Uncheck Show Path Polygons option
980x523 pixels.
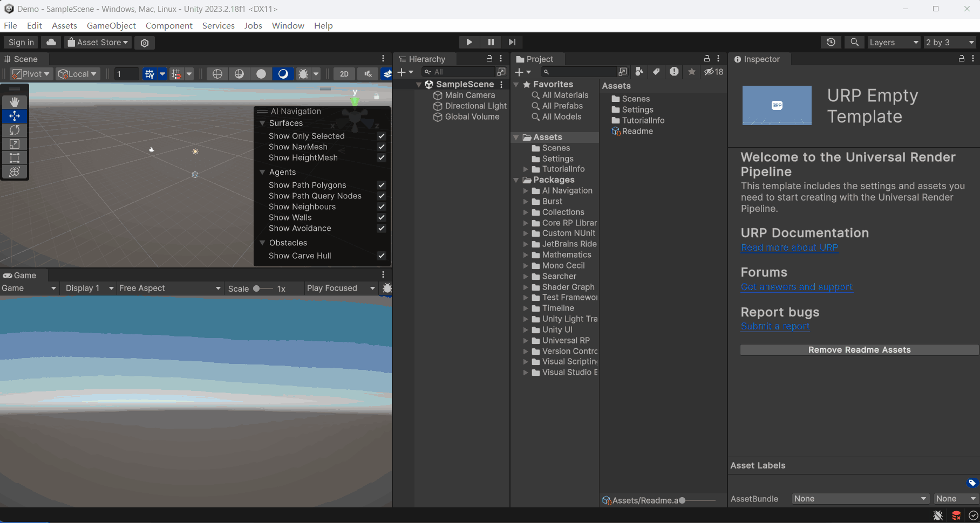coord(382,185)
